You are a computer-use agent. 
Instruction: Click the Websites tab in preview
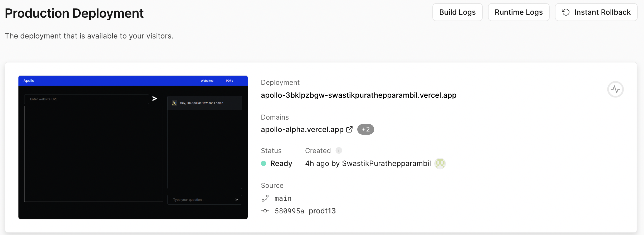pos(207,81)
